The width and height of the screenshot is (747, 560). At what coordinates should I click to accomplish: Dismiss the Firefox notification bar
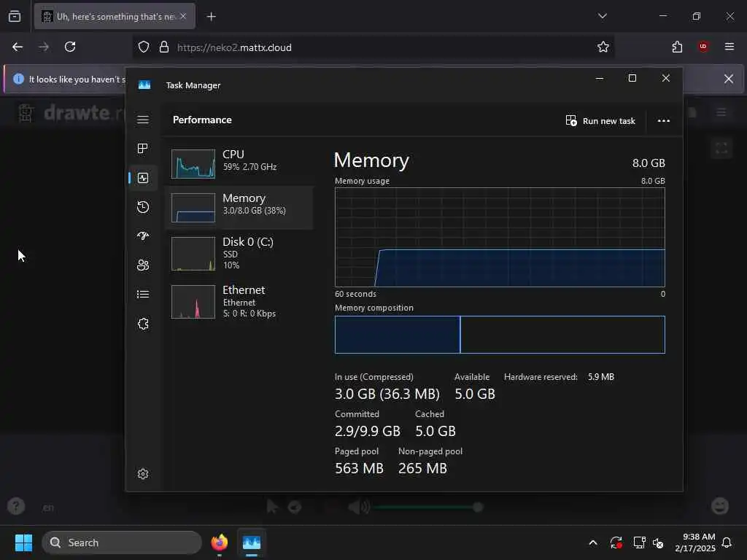[729, 79]
